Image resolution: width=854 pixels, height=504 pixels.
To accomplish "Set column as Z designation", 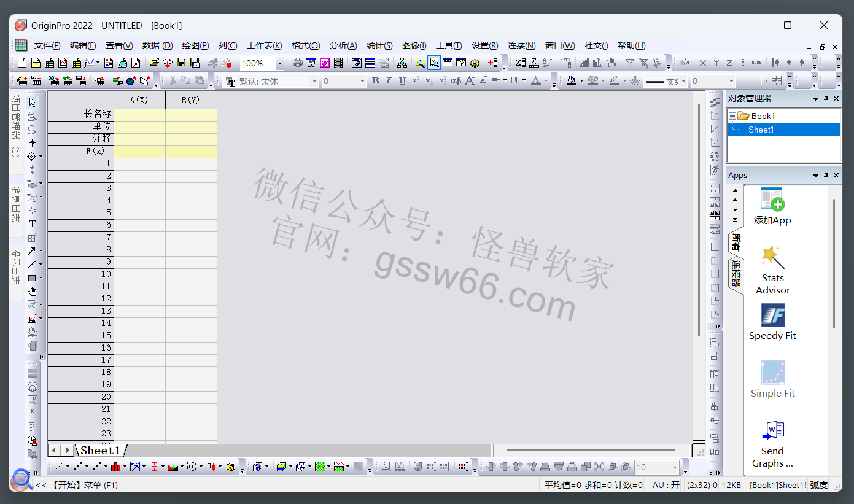I will click(730, 63).
